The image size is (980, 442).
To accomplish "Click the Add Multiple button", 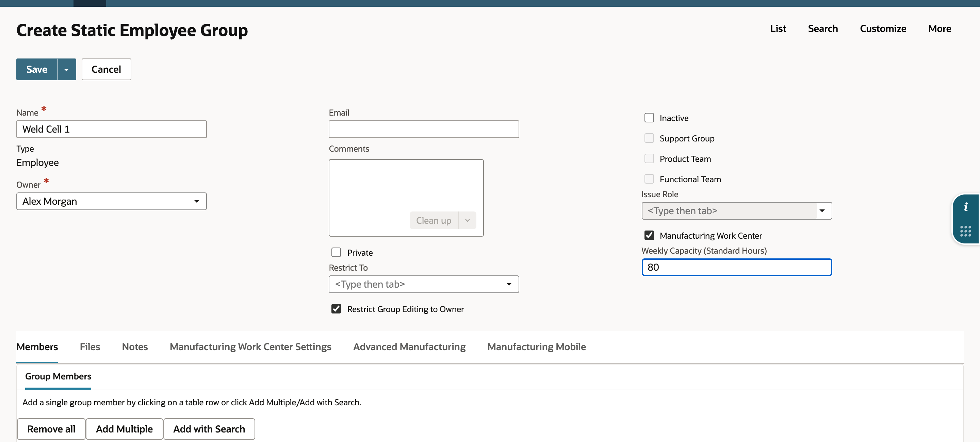I will click(x=125, y=429).
